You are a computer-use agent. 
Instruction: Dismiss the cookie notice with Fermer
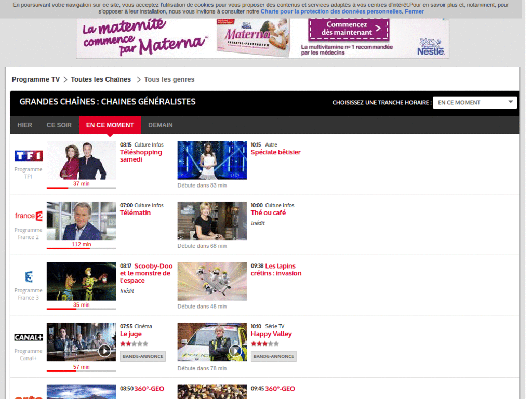tap(414, 11)
